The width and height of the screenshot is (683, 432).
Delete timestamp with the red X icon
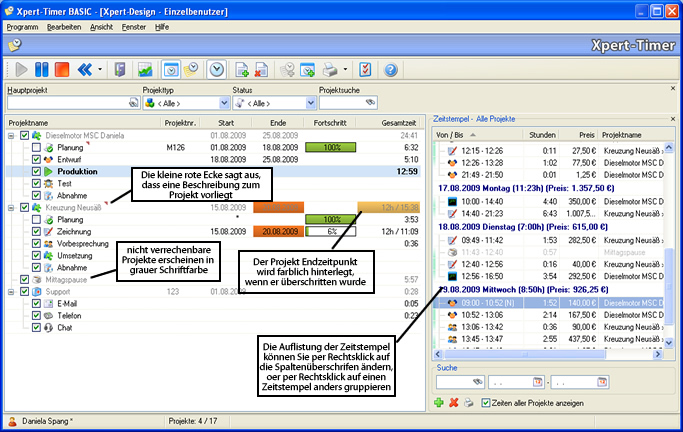(x=454, y=403)
